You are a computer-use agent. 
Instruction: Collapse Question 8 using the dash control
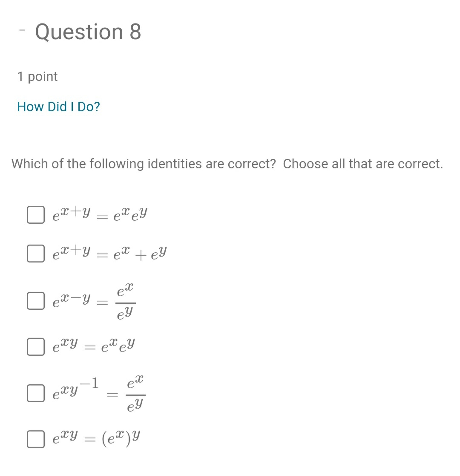tap(22, 31)
